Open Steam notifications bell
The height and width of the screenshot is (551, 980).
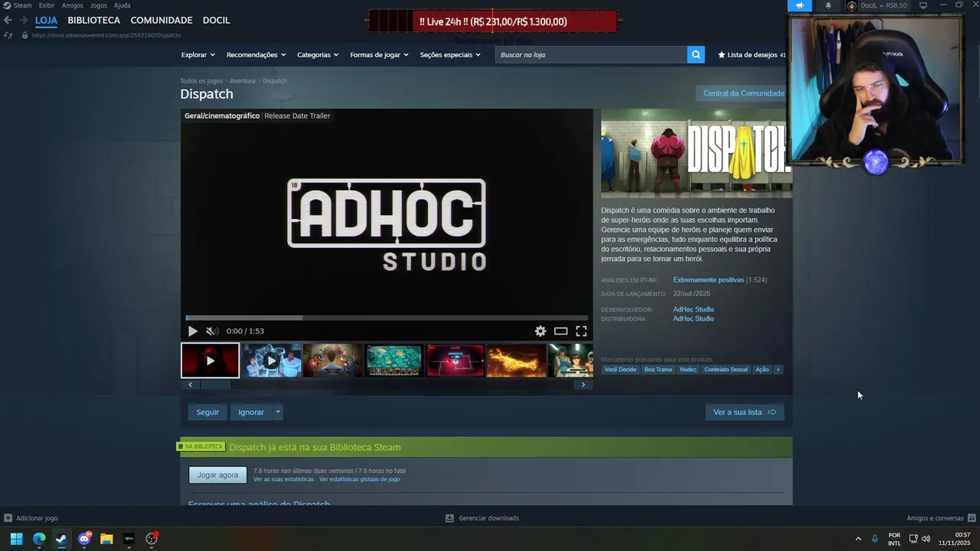[828, 5]
